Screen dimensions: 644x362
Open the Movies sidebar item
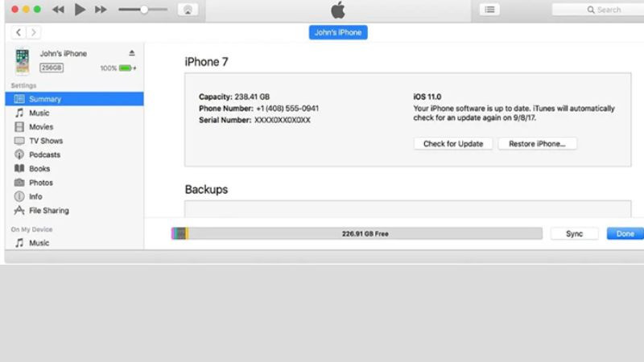(74, 127)
